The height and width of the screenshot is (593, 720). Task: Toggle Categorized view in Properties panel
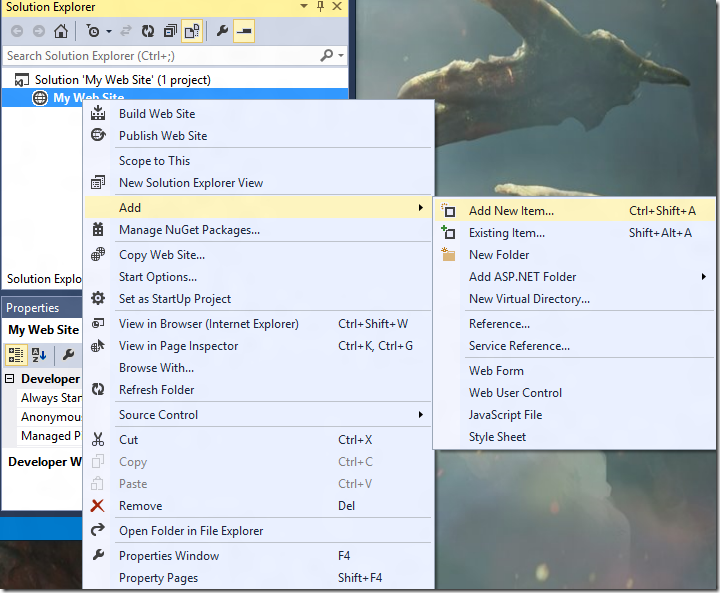[15, 355]
